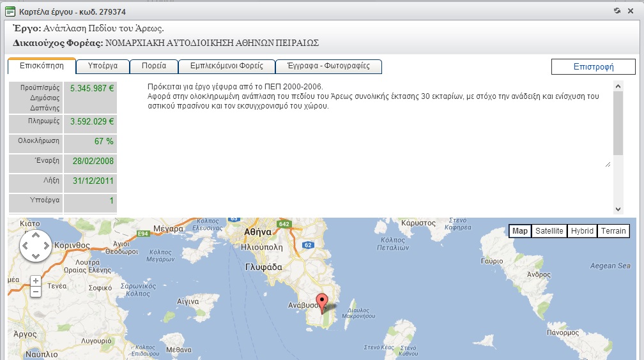The height and width of the screenshot is (360, 644).
Task: Zoom in the map with plus button
Action: pos(35,281)
